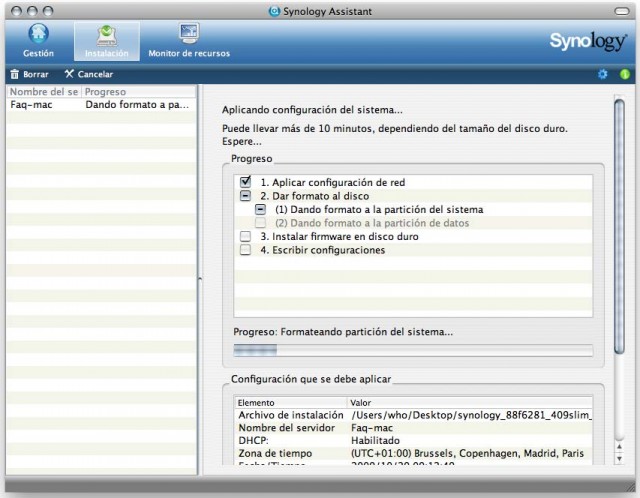
Task: Open the Monitor de recursos icon
Action: tap(189, 33)
